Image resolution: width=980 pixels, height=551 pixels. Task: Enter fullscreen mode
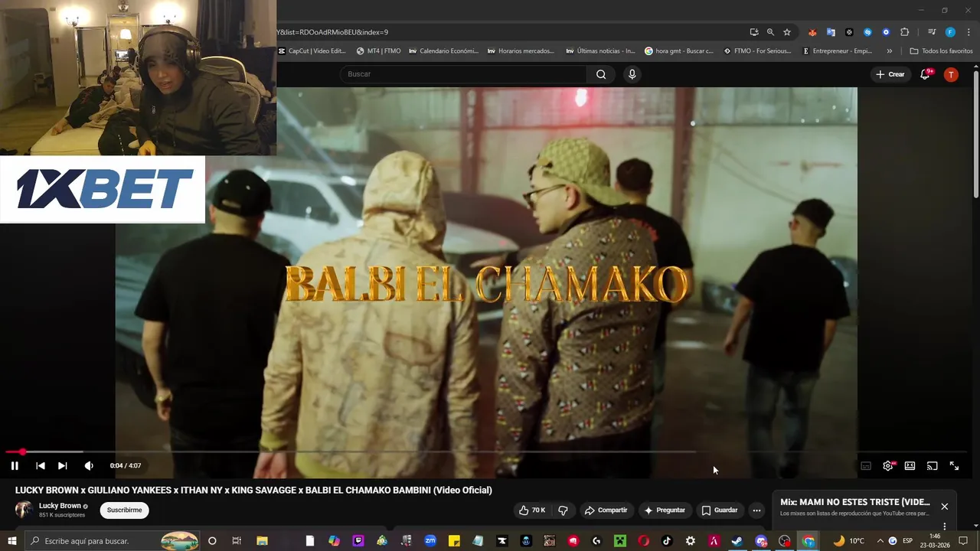click(x=954, y=465)
